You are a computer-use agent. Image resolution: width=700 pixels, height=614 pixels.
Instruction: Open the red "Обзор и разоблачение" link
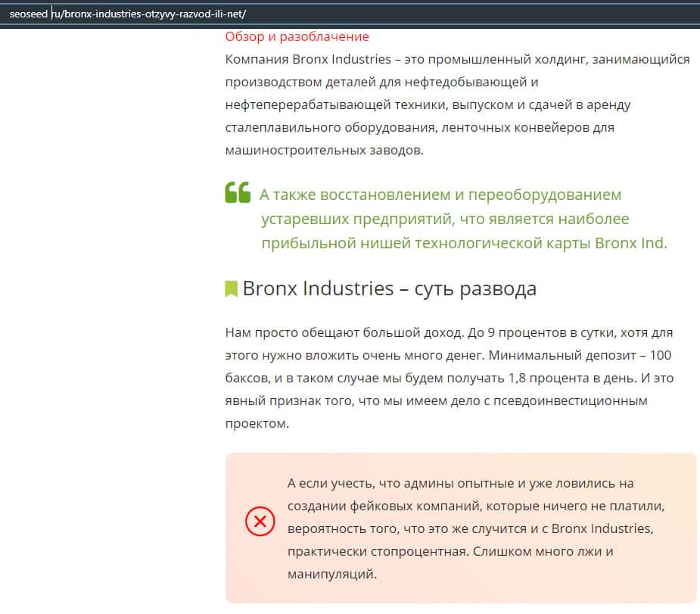tap(297, 36)
